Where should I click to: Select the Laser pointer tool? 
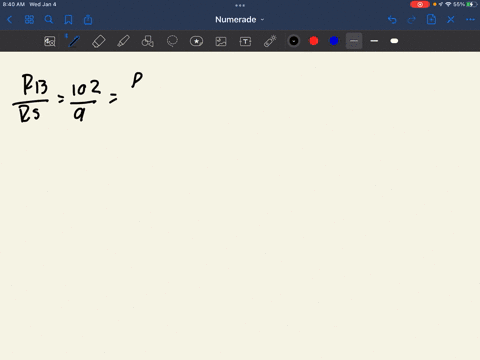270,41
